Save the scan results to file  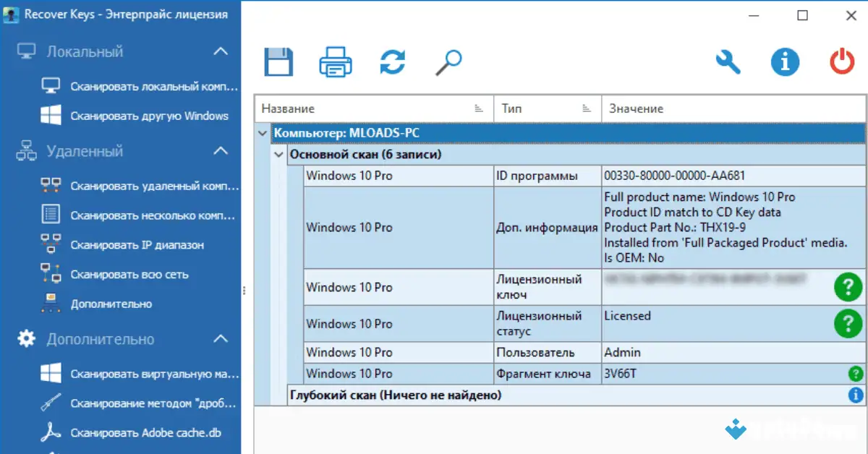coord(278,62)
